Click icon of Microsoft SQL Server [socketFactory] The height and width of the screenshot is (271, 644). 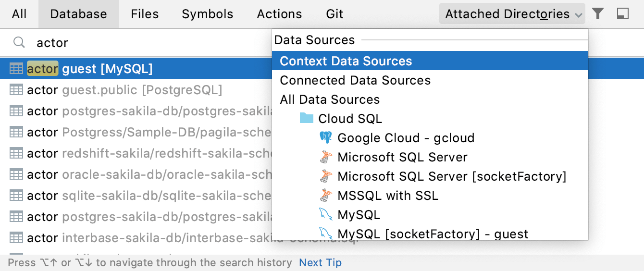pos(326,176)
